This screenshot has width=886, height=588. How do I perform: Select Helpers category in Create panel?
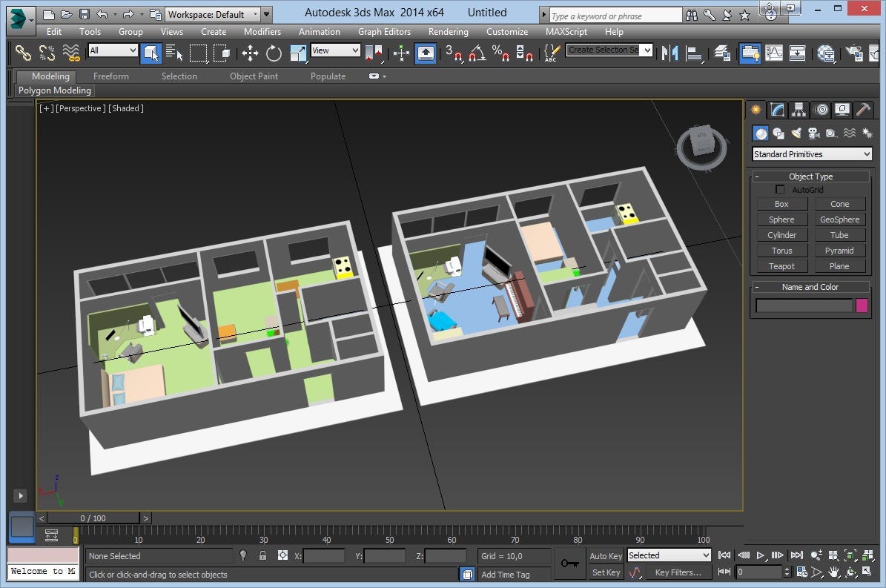click(831, 133)
